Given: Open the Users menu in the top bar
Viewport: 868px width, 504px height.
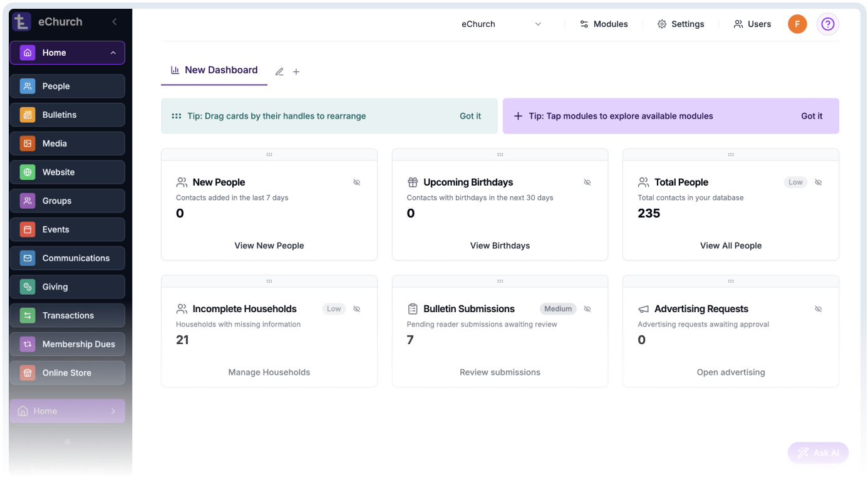Looking at the screenshot, I should [x=752, y=24].
